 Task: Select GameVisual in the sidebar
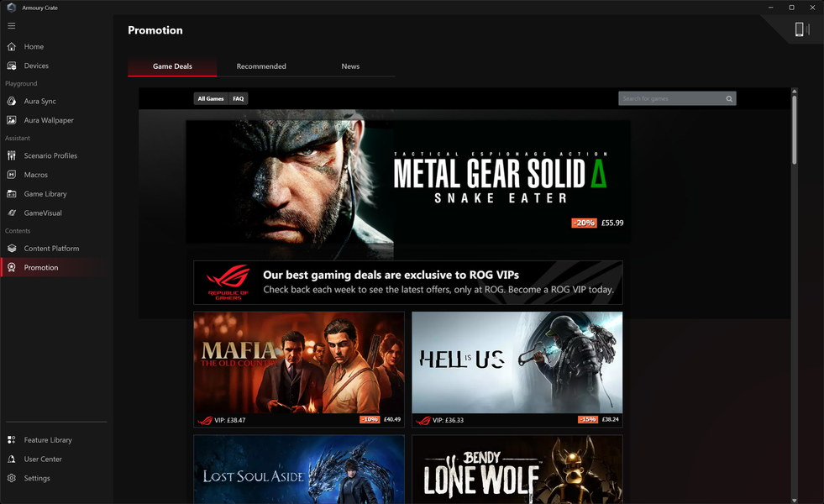point(57,213)
